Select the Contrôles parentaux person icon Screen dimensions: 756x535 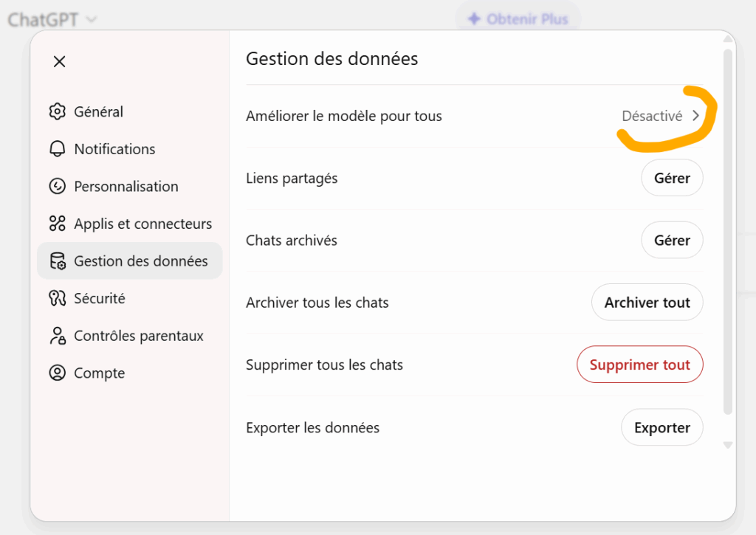point(58,336)
